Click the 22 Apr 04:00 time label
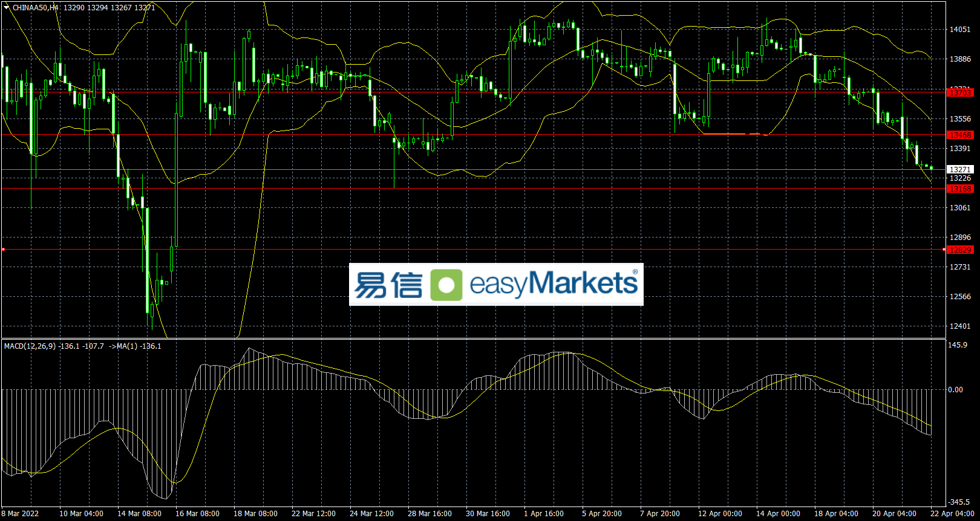The height and width of the screenshot is (521, 980). coord(952,514)
